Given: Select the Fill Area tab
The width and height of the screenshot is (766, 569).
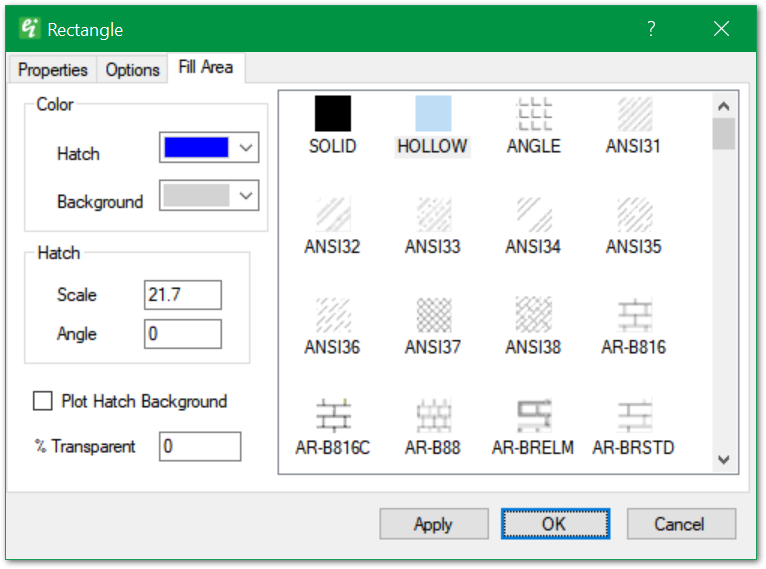Looking at the screenshot, I should pyautogui.click(x=206, y=67).
